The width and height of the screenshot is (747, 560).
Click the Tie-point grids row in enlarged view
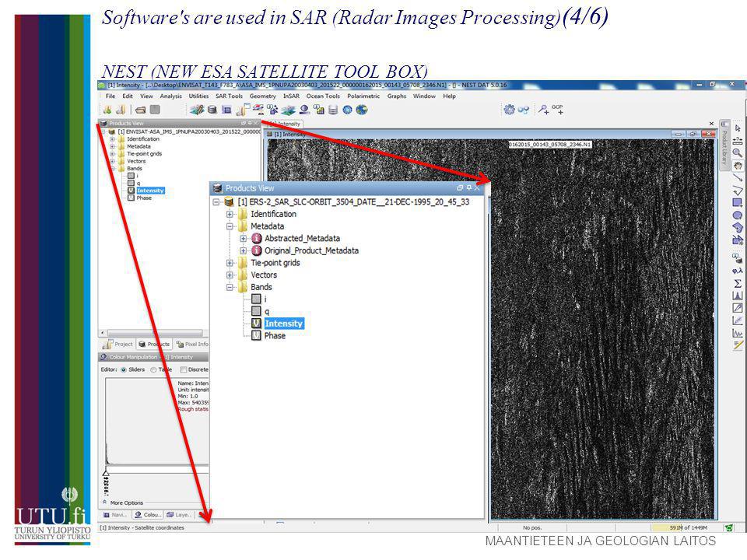tap(275, 263)
